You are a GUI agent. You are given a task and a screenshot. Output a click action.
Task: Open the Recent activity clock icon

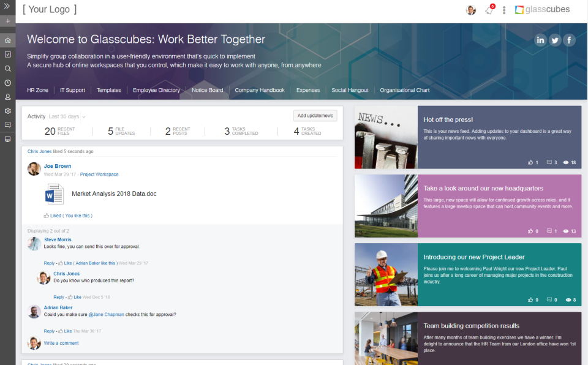[7, 83]
